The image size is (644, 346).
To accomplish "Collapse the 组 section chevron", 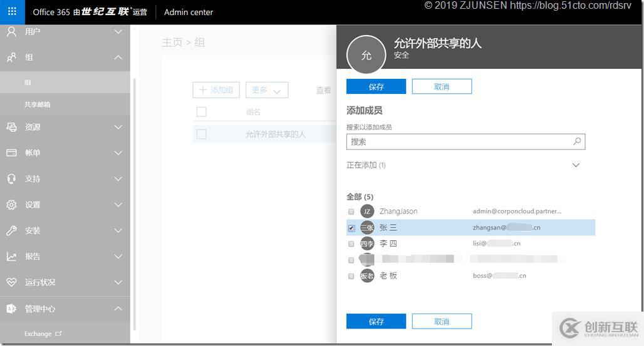I will click(x=118, y=58).
